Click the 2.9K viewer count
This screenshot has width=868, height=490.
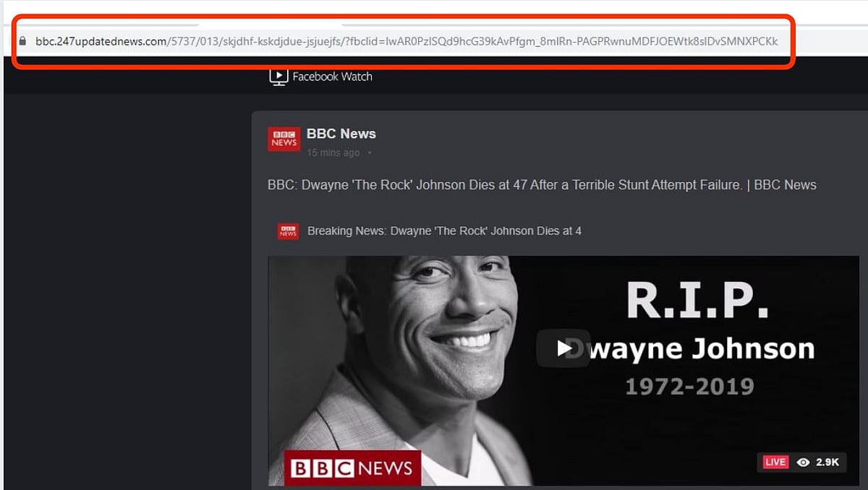tap(827, 463)
